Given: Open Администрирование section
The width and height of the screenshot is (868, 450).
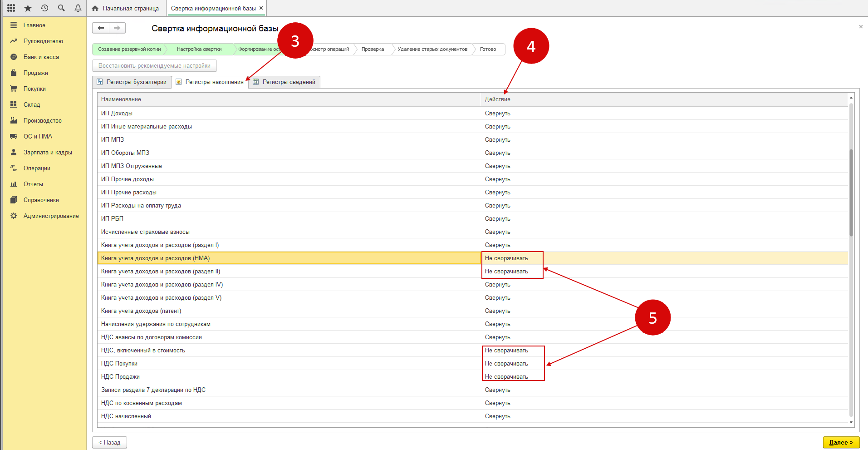Looking at the screenshot, I should (51, 216).
